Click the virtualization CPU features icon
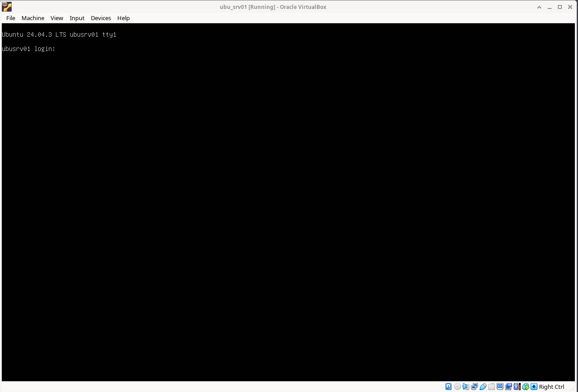 click(517, 387)
